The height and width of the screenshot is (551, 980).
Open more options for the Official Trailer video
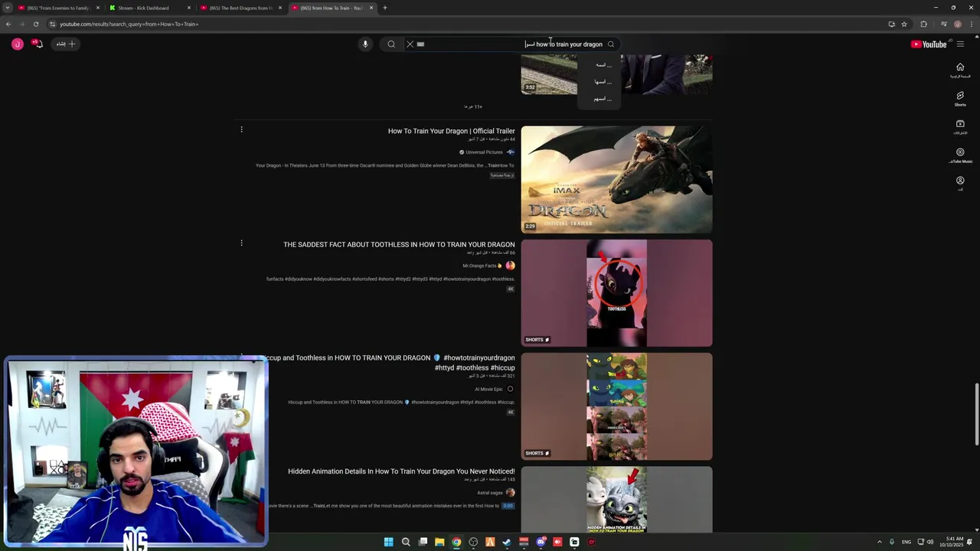241,129
